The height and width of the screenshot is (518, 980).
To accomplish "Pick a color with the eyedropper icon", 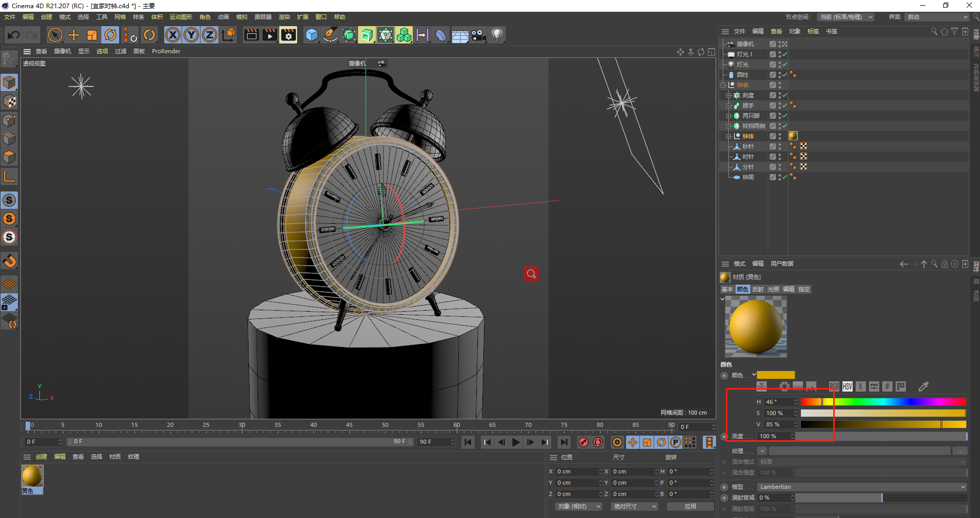I will (923, 386).
